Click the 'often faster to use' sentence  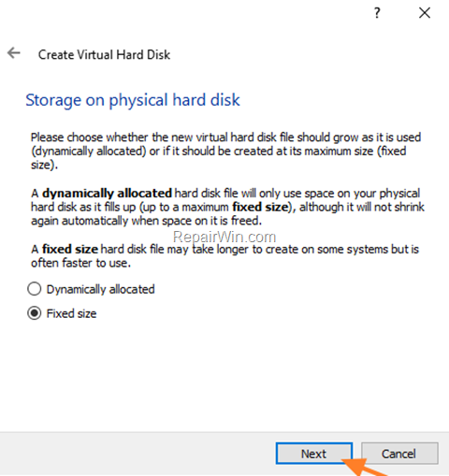point(80,263)
